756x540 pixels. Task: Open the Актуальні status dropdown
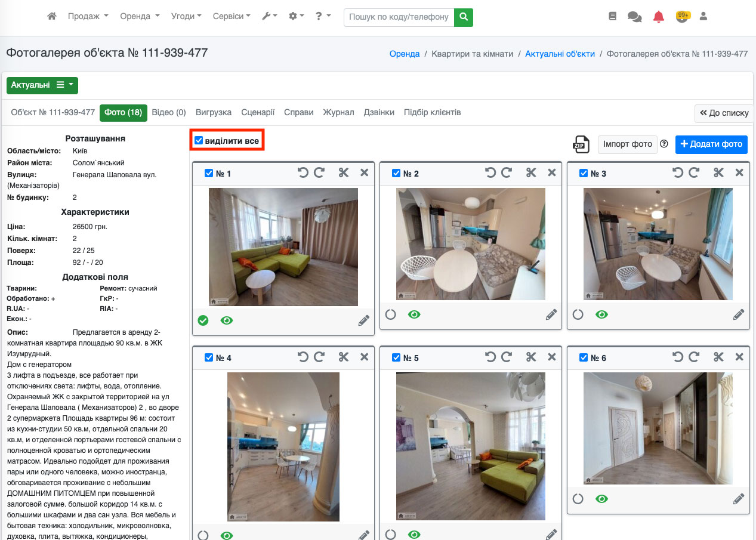pyautogui.click(x=42, y=85)
